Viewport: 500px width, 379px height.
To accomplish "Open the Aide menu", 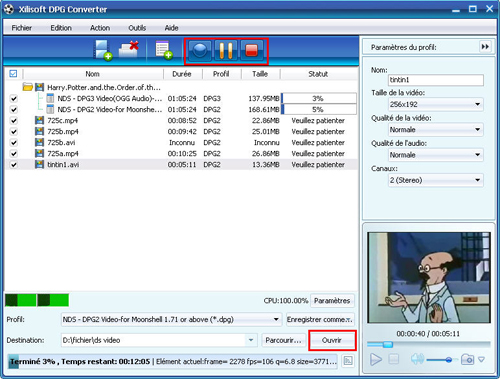I will [171, 28].
